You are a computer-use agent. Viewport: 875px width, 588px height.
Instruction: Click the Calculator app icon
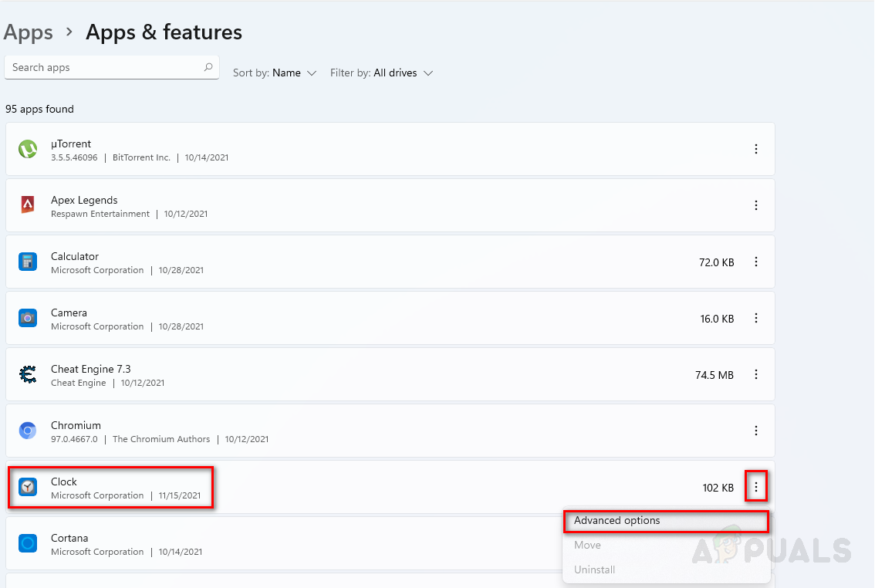(28, 262)
